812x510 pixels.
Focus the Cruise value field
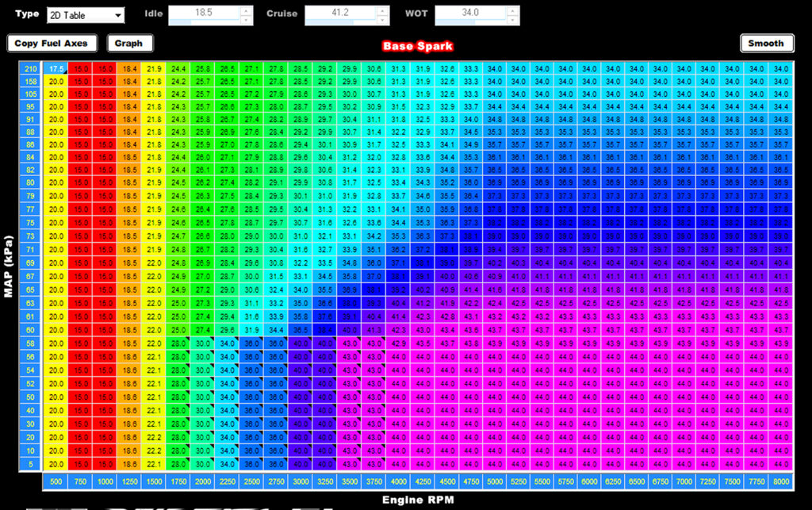tap(340, 14)
